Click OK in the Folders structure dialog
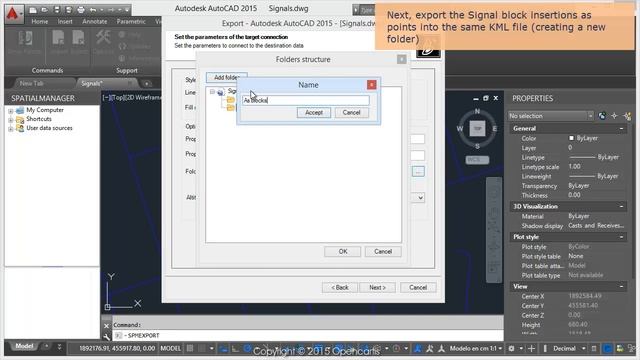 342,251
